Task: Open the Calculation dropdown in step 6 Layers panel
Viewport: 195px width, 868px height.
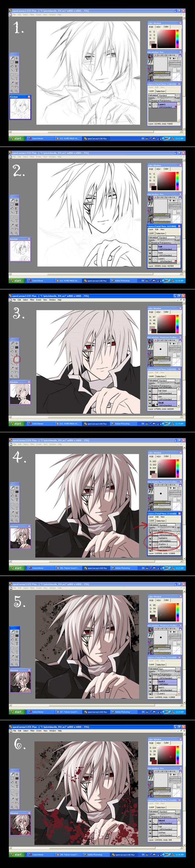Action: point(167,811)
